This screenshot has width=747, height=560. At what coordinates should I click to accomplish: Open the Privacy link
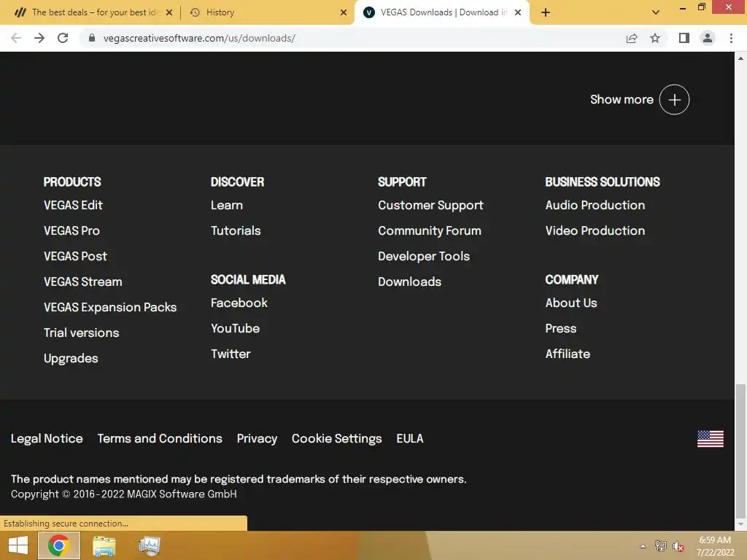(x=257, y=438)
